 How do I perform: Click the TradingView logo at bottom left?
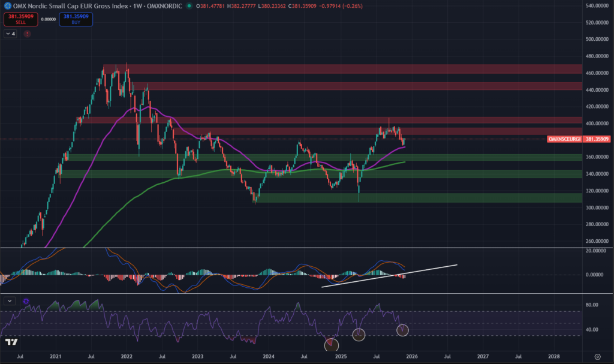pyautogui.click(x=11, y=342)
